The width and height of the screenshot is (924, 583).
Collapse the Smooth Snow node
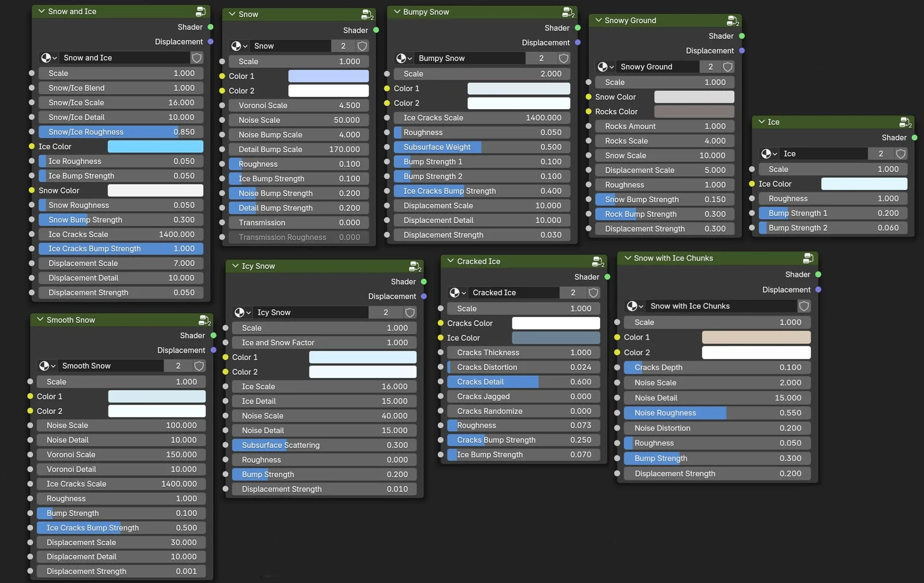tap(40, 320)
